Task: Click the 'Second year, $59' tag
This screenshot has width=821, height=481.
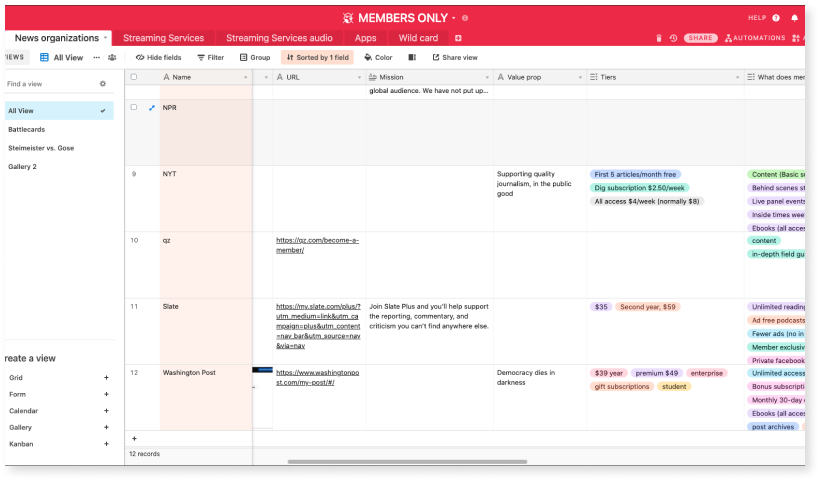Action: point(648,307)
